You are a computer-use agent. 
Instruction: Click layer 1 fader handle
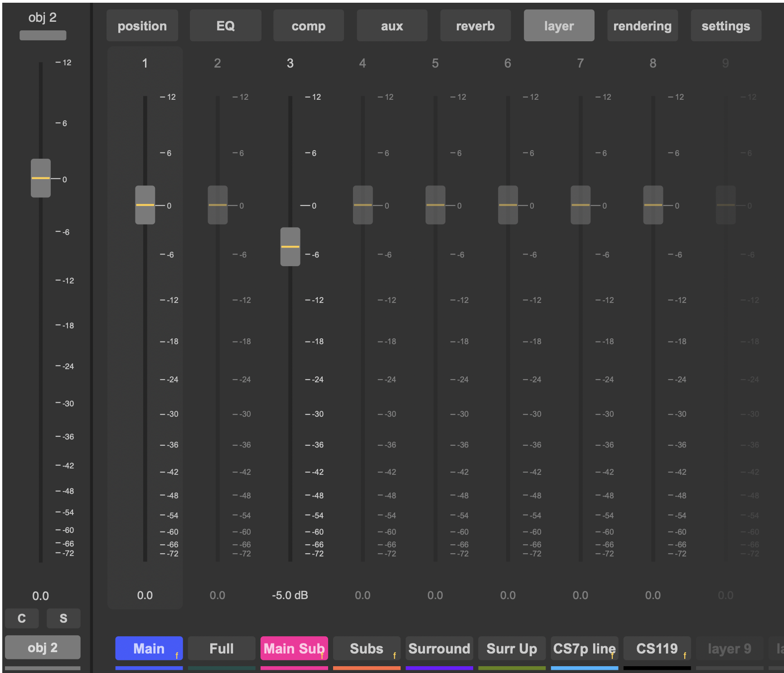click(x=145, y=205)
